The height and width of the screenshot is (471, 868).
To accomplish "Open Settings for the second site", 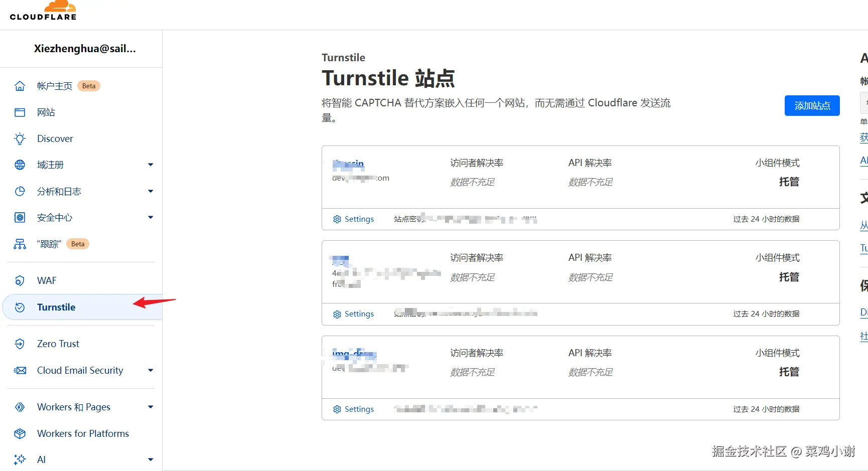I will [x=359, y=314].
